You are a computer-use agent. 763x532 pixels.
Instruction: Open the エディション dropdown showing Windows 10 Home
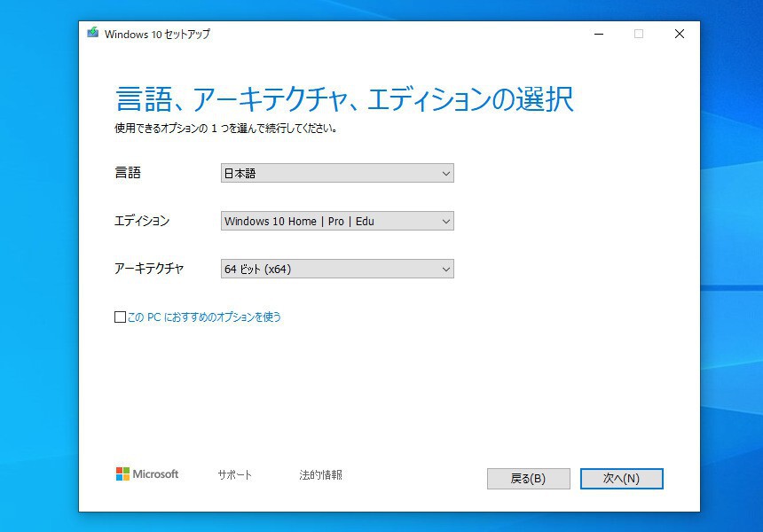(x=337, y=221)
